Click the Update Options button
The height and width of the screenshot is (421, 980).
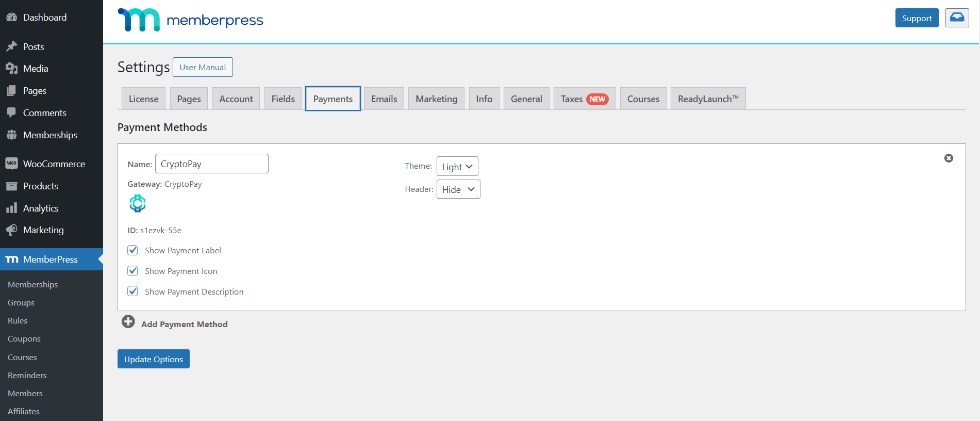click(154, 359)
